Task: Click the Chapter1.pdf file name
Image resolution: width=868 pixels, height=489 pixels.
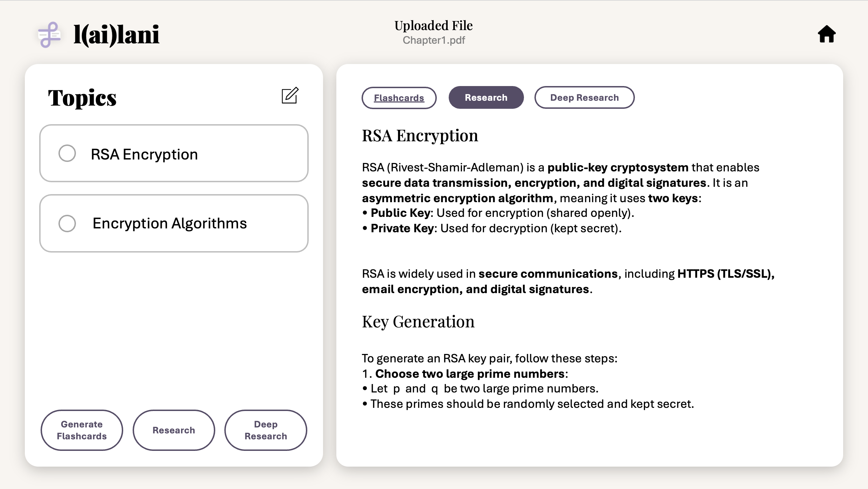Action: (434, 40)
